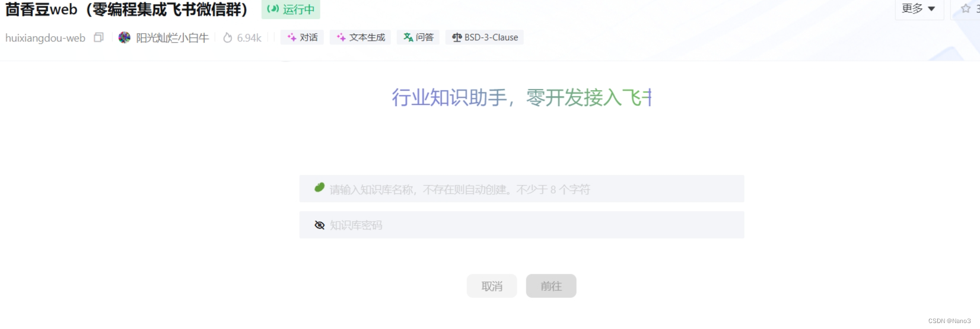Viewport: 980px width, 329px height.
Task: Copy the huixiangdou-web repo name icon
Action: coord(99,37)
